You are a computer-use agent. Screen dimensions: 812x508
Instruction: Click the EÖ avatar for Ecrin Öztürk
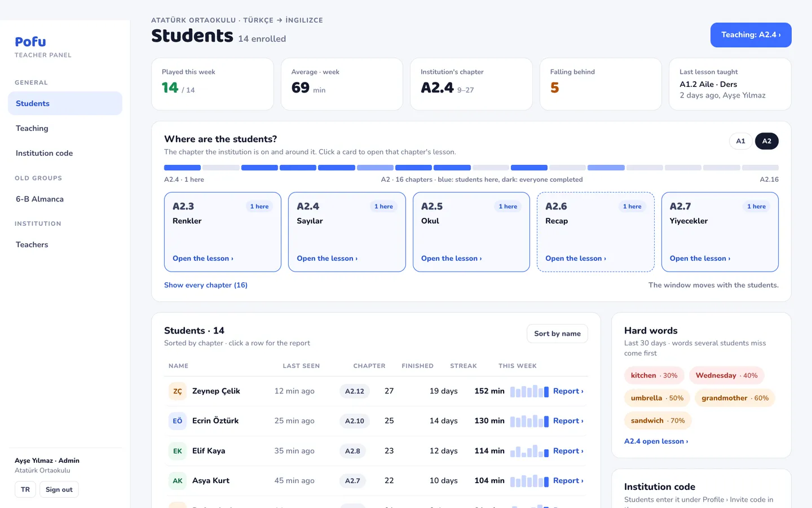(x=178, y=421)
